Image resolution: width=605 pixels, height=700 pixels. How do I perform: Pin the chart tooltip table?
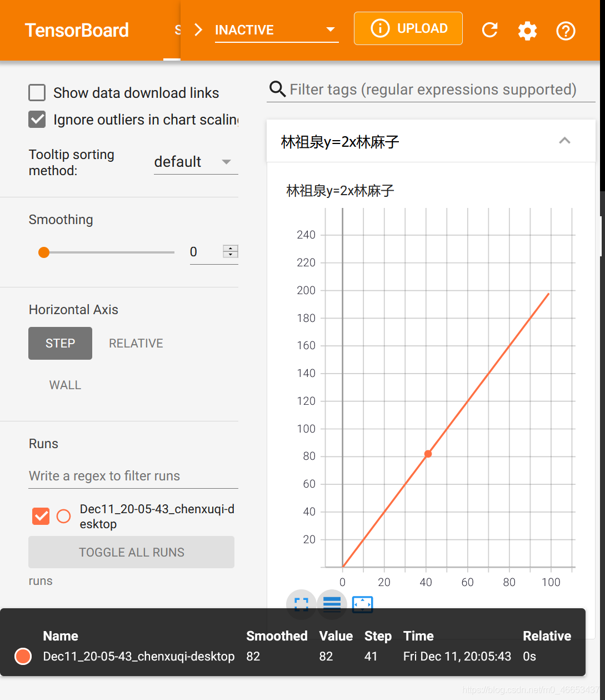tap(332, 604)
